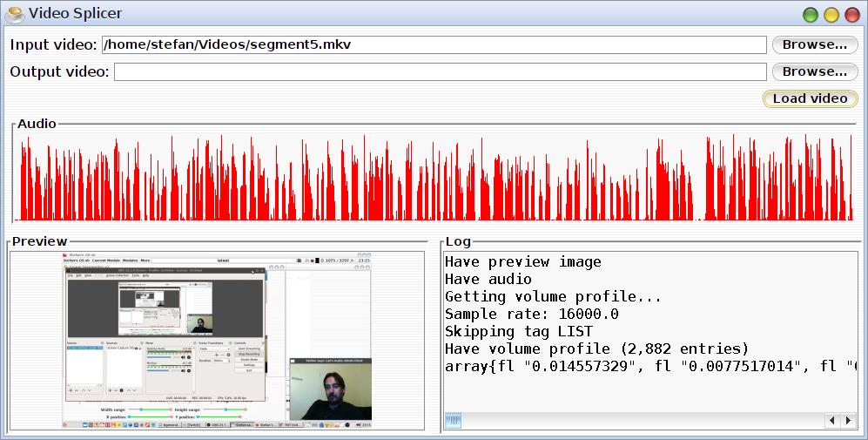Click the webcam face inset in preview
This screenshot has width=868, height=440.
(331, 396)
